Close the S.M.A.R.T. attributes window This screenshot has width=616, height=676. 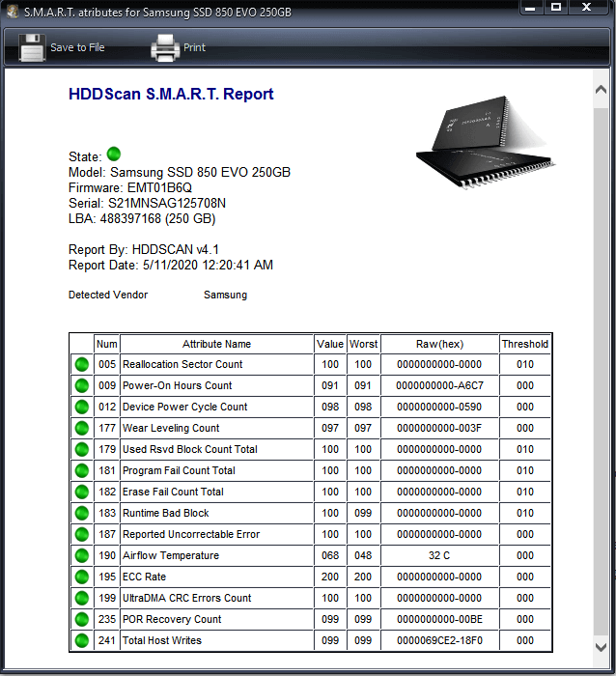coord(587,8)
